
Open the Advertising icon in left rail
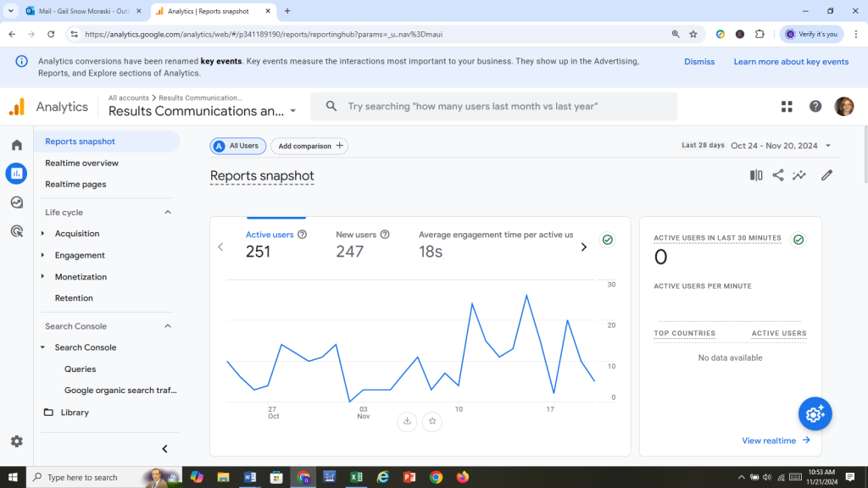[17, 231]
